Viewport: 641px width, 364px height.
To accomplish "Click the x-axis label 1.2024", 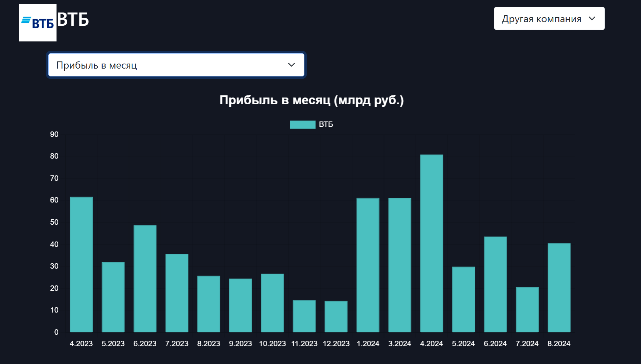I will click(x=368, y=344).
